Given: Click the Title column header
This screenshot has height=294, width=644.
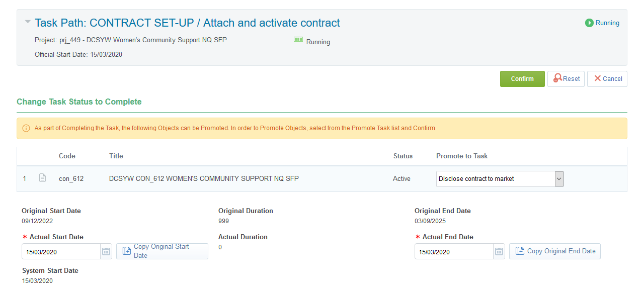Looking at the screenshot, I should 116,156.
